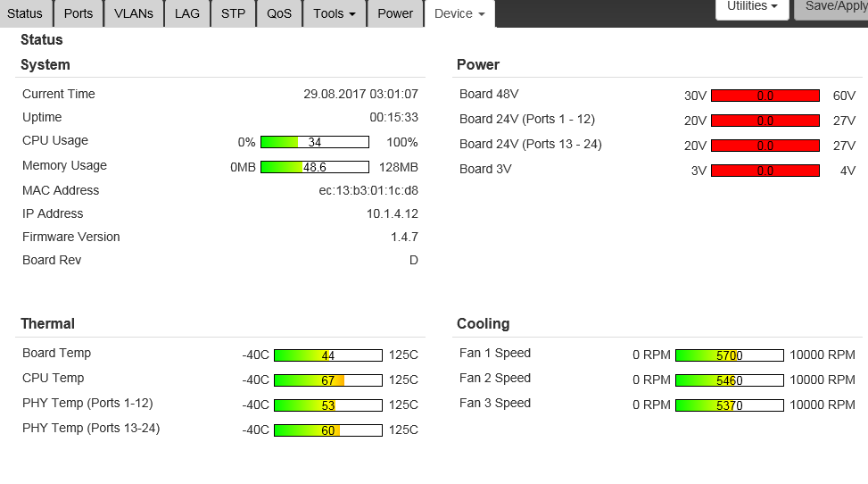Open the QoS tab
868x484 pixels.
tap(279, 13)
